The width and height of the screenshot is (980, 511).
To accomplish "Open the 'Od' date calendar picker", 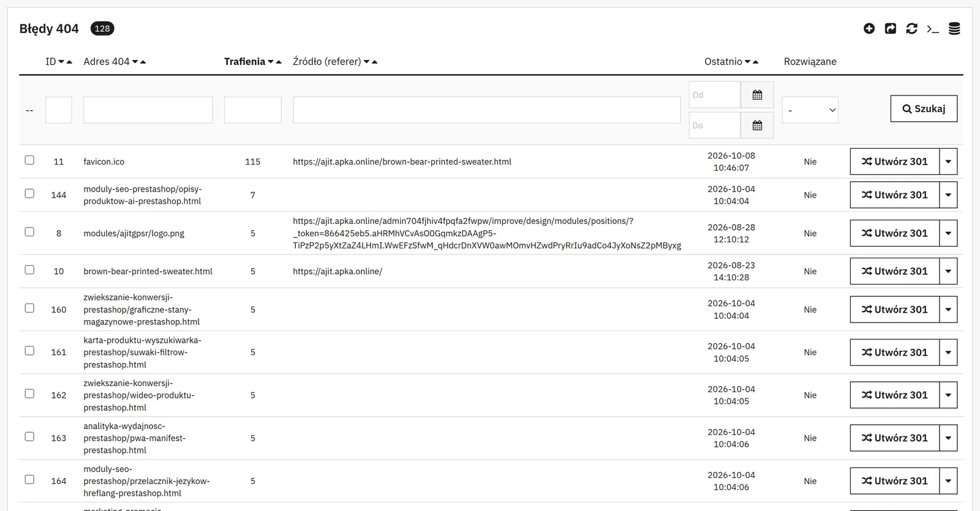I will tap(757, 95).
